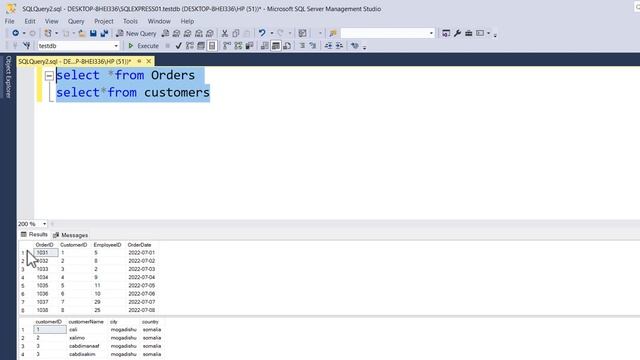Run the query with Execute button

tap(143, 46)
